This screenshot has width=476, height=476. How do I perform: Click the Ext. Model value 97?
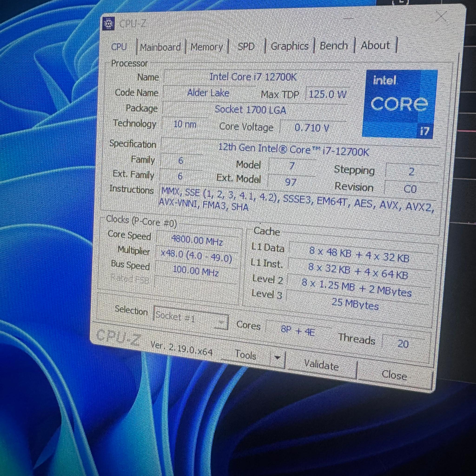[x=290, y=182]
